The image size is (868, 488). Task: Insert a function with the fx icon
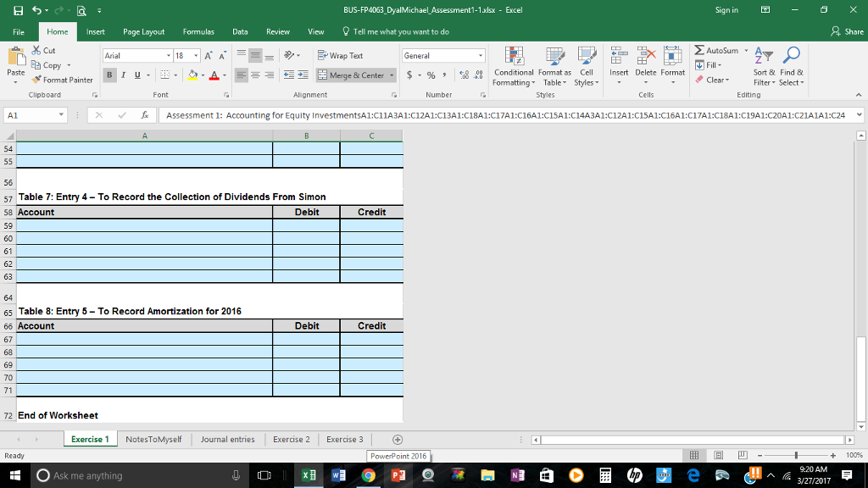pyautogui.click(x=144, y=115)
